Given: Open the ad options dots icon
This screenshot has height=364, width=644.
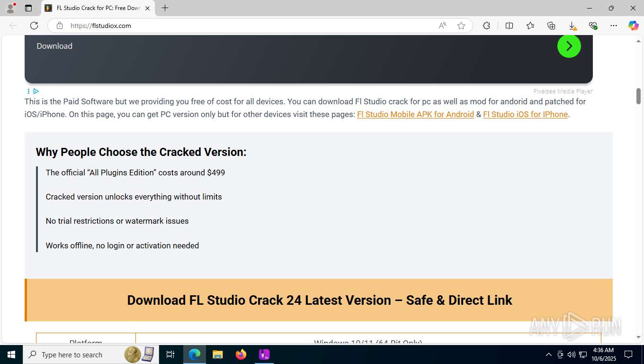Looking at the screenshot, I should coord(28,91).
